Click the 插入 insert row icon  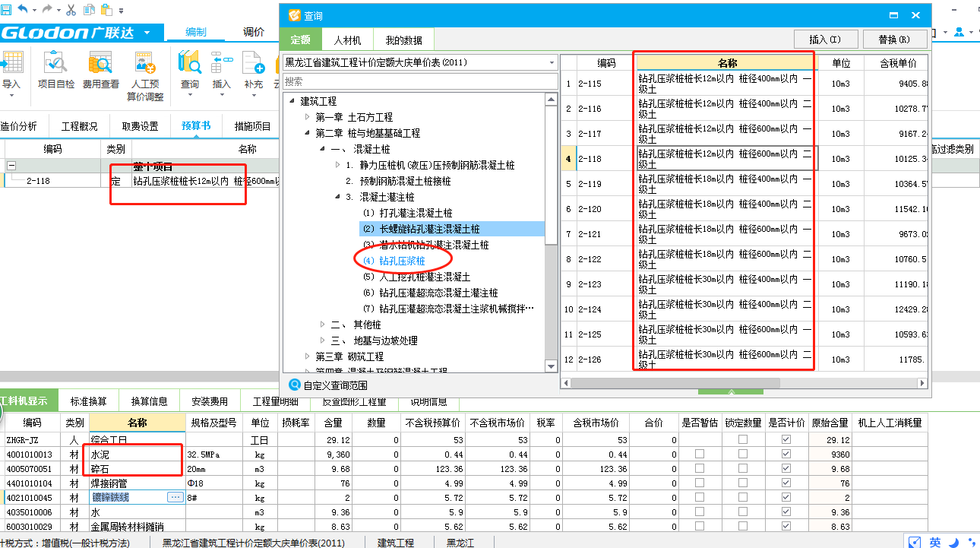point(221,62)
